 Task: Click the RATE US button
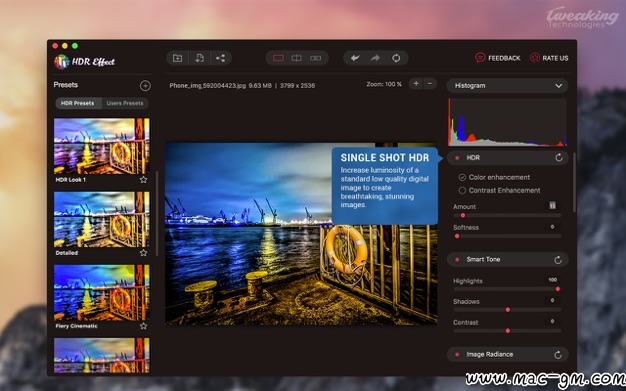coord(549,58)
